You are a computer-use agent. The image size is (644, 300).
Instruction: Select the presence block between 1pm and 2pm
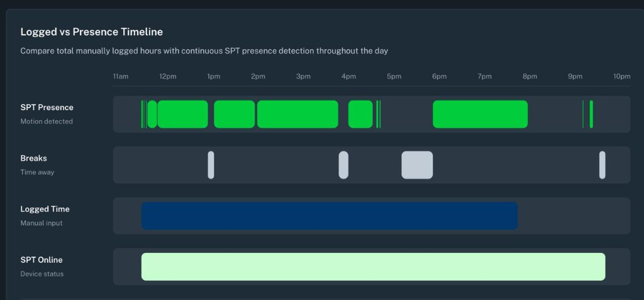point(235,114)
